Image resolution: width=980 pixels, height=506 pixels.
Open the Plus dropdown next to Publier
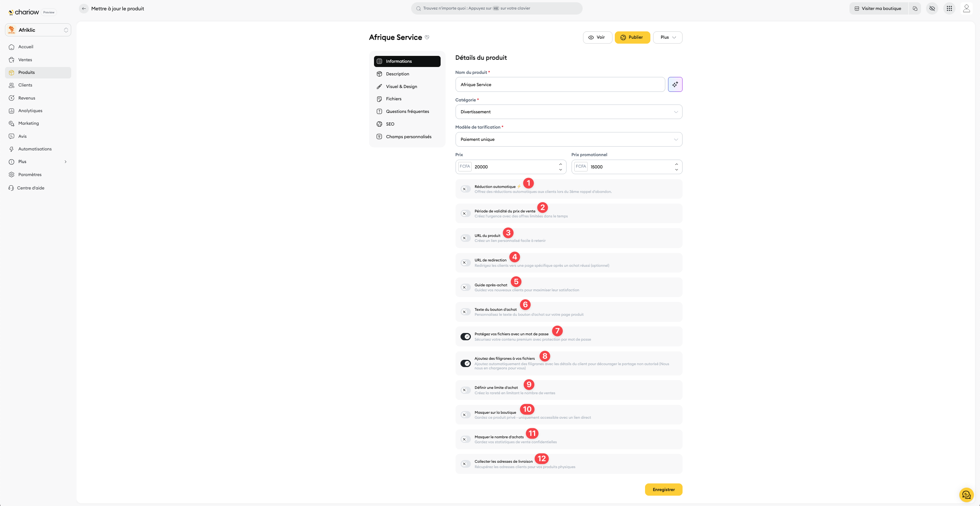click(668, 38)
